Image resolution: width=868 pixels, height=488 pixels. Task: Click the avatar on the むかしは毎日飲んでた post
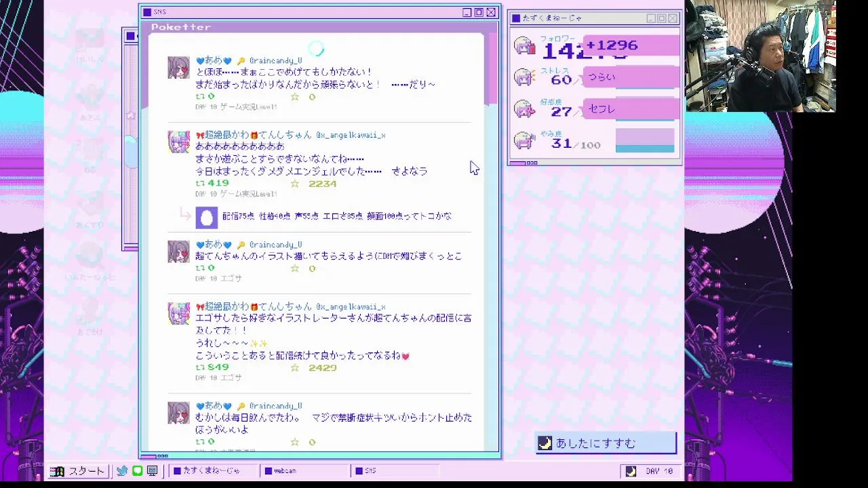179,413
